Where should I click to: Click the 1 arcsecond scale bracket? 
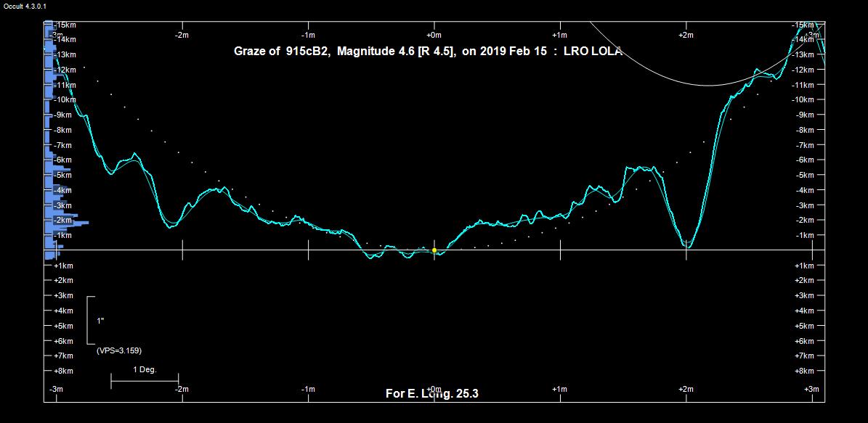(90, 320)
